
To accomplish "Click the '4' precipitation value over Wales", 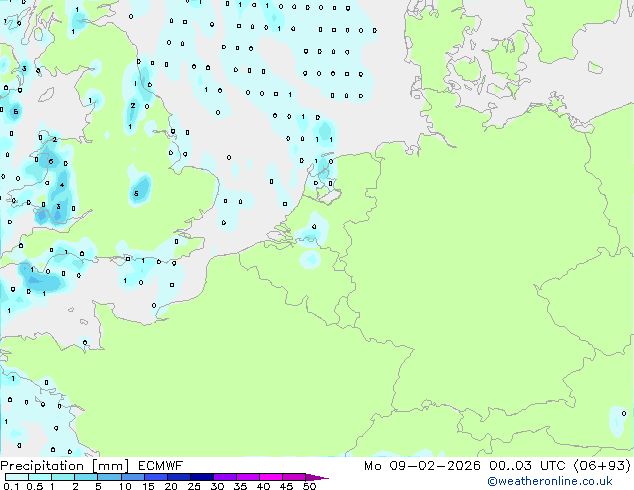I will click(x=62, y=185).
